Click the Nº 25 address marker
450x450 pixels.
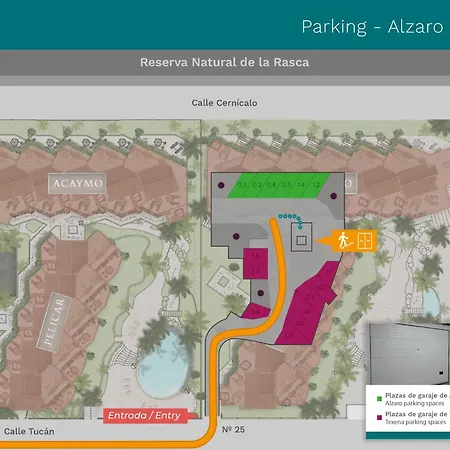tap(233, 430)
